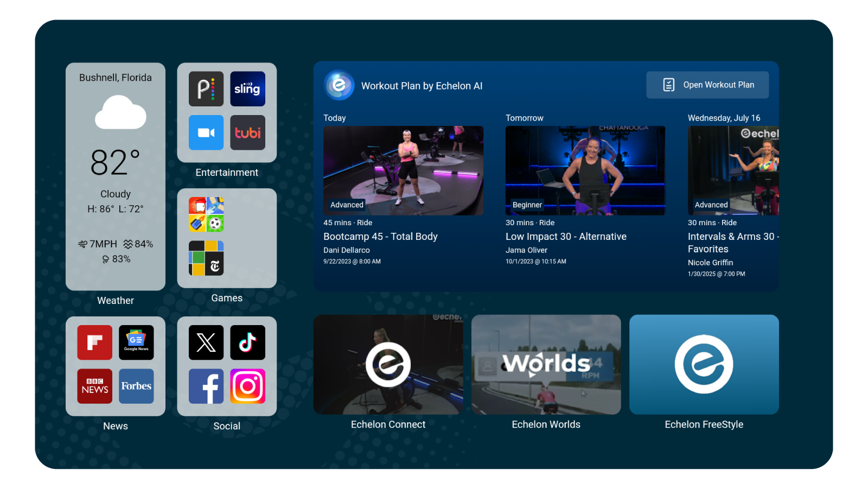Click the Social folder label
This screenshot has width=868, height=489.
coord(227,426)
